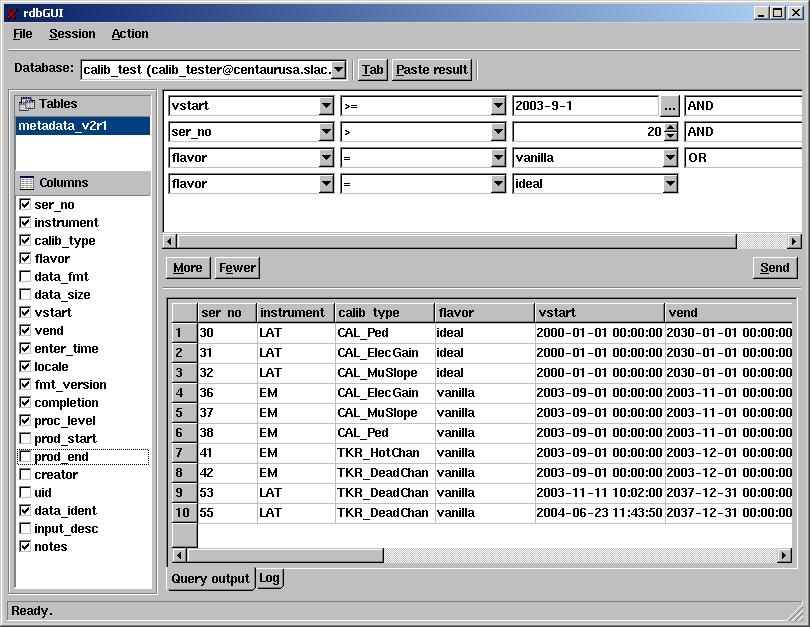Click the Columns panel icon
This screenshot has width=810, height=627.
pos(27,183)
